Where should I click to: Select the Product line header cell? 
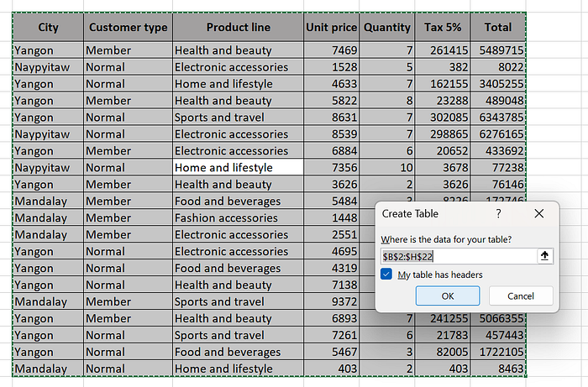click(238, 27)
